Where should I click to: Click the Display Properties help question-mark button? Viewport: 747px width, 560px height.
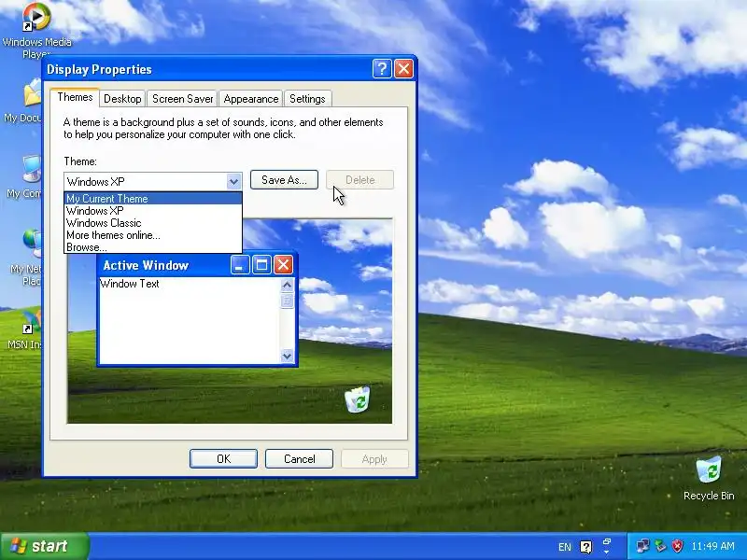[382, 69]
